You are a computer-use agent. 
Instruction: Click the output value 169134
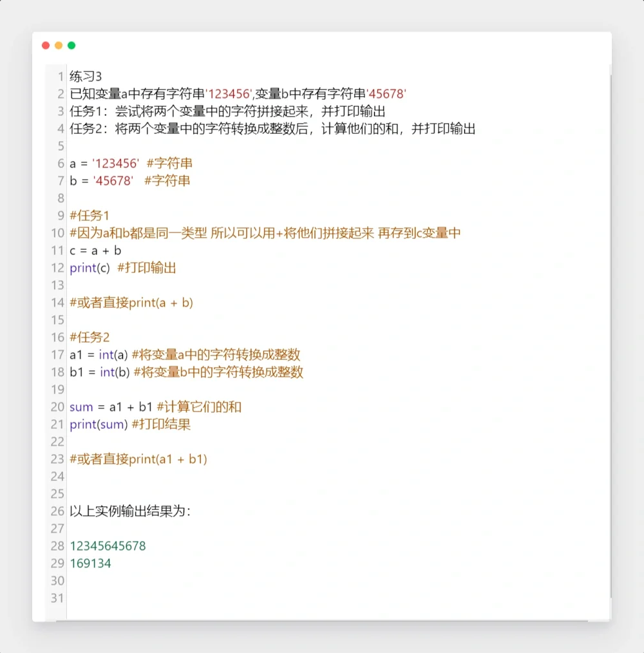click(x=90, y=563)
